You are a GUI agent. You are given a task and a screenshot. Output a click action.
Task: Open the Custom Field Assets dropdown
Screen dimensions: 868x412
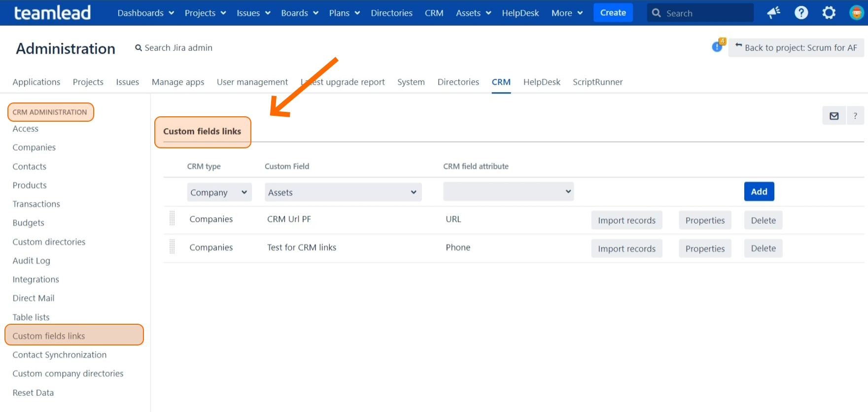click(x=343, y=192)
